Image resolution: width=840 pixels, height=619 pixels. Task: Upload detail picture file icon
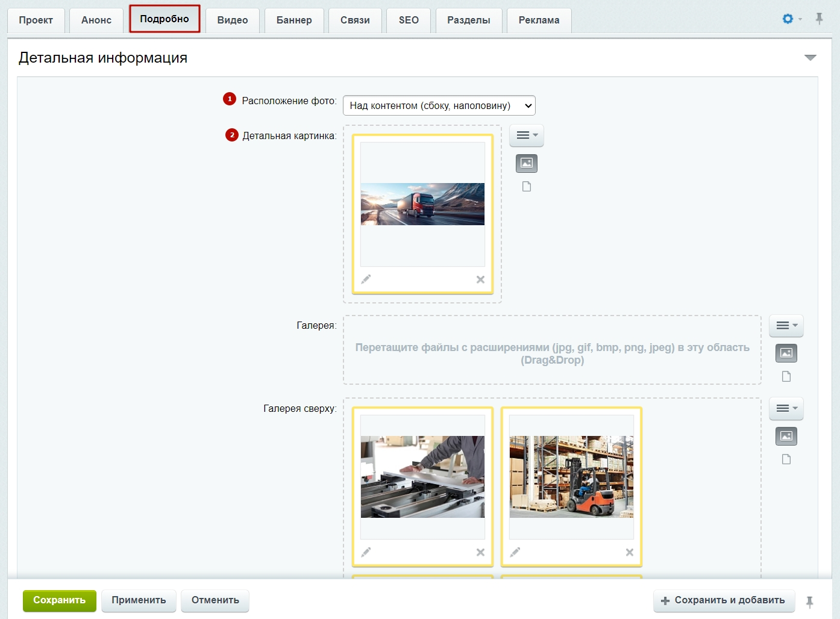coord(527,187)
